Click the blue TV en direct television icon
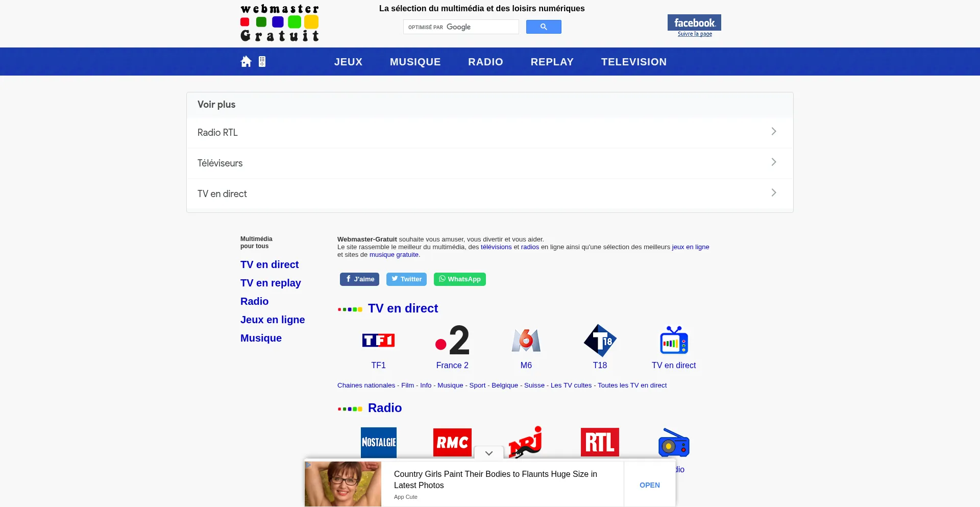 (x=674, y=340)
